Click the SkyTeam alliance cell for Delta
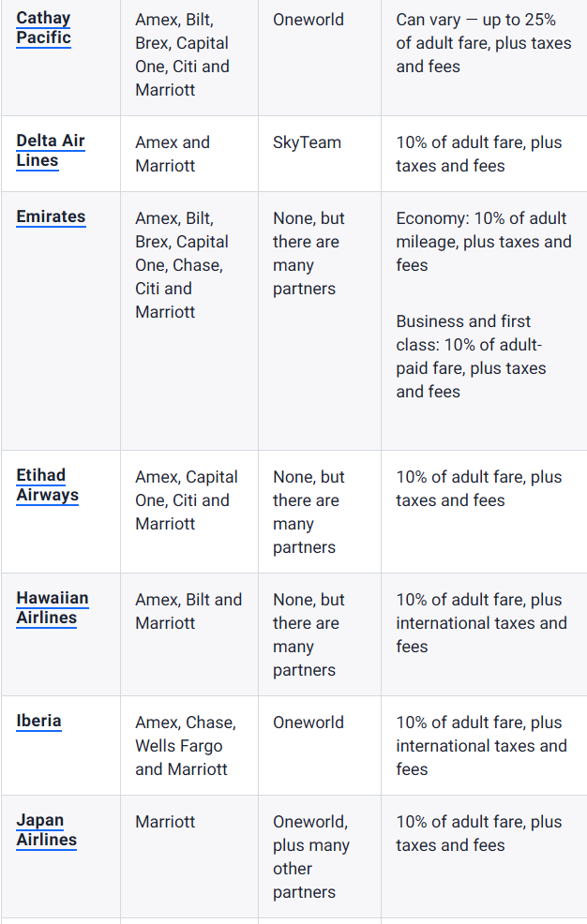 [x=307, y=142]
